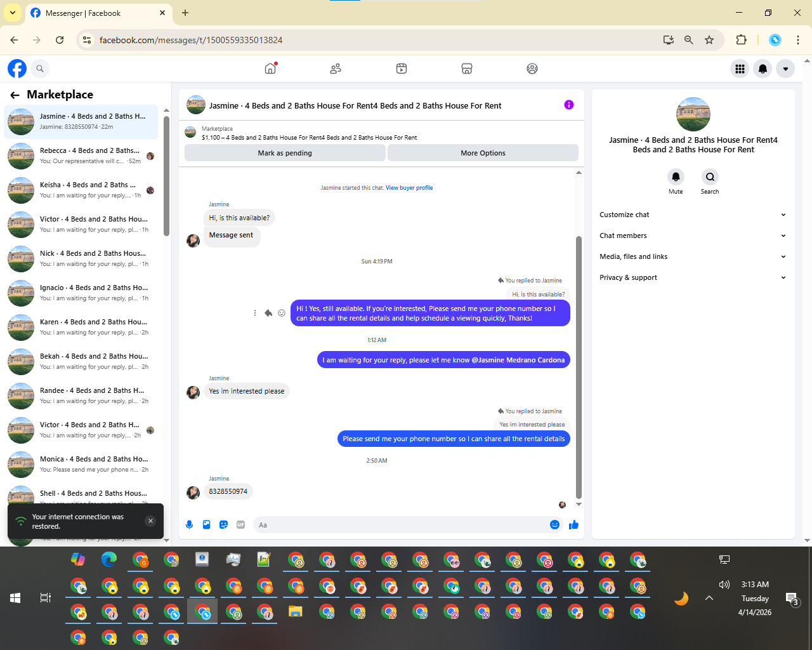The height and width of the screenshot is (650, 812).
Task: Click Mark as pending button
Action: pyautogui.click(x=285, y=153)
